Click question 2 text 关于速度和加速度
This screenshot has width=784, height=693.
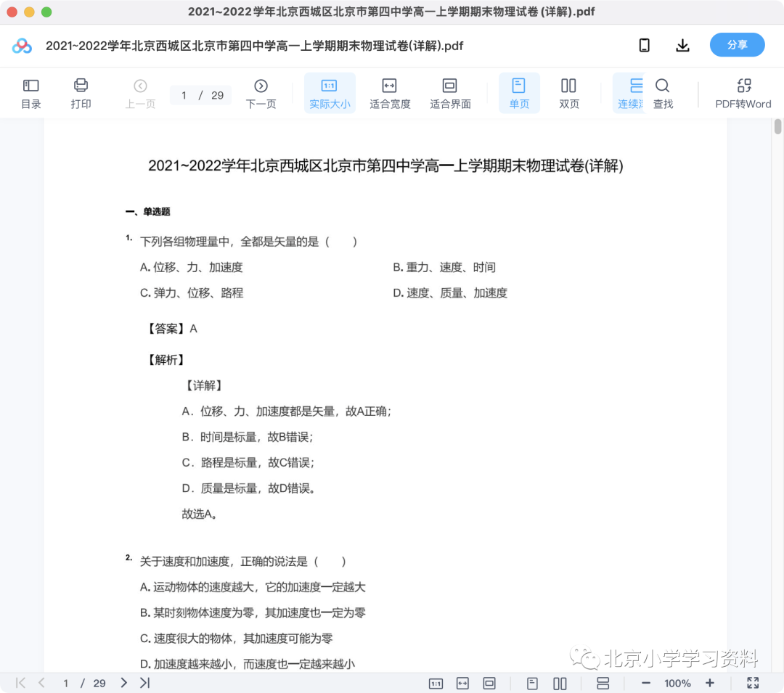click(243, 562)
